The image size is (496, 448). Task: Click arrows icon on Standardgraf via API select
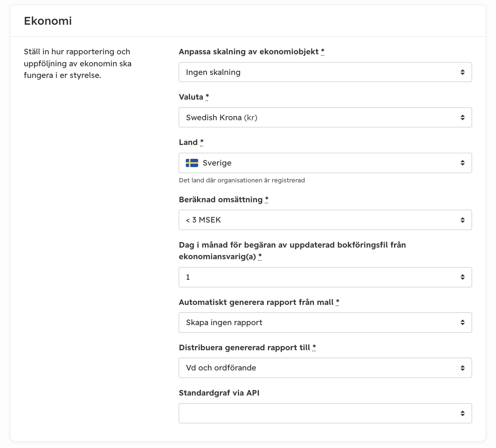pyautogui.click(x=463, y=413)
